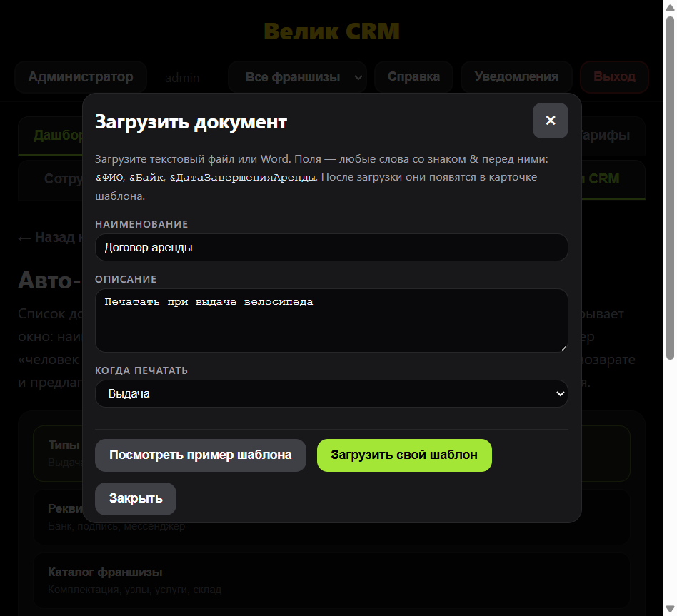Click the &ФИО field example text

tap(109, 178)
